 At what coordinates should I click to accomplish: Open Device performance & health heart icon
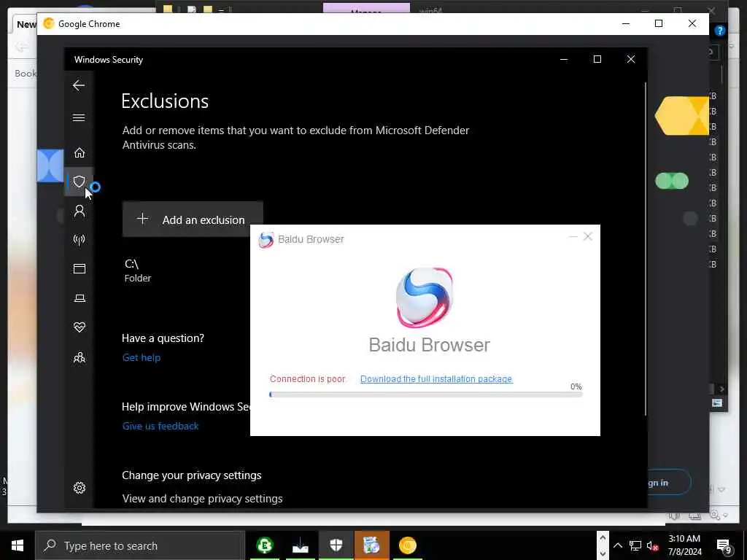coord(79,327)
